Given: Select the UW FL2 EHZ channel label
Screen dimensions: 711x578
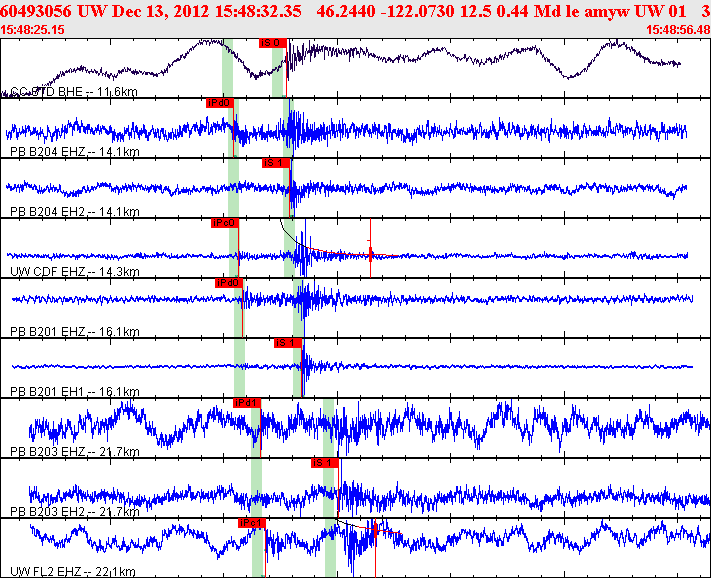Looking at the screenshot, I should pyautogui.click(x=73, y=571).
